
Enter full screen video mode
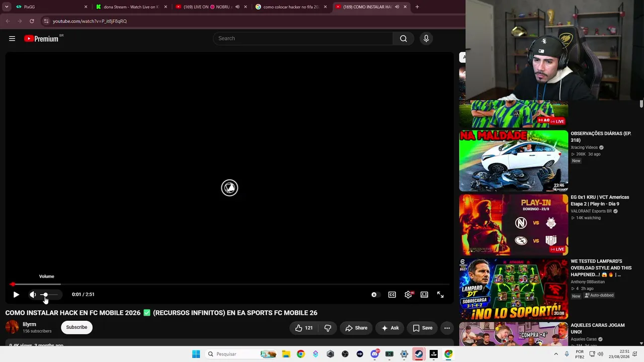click(440, 295)
